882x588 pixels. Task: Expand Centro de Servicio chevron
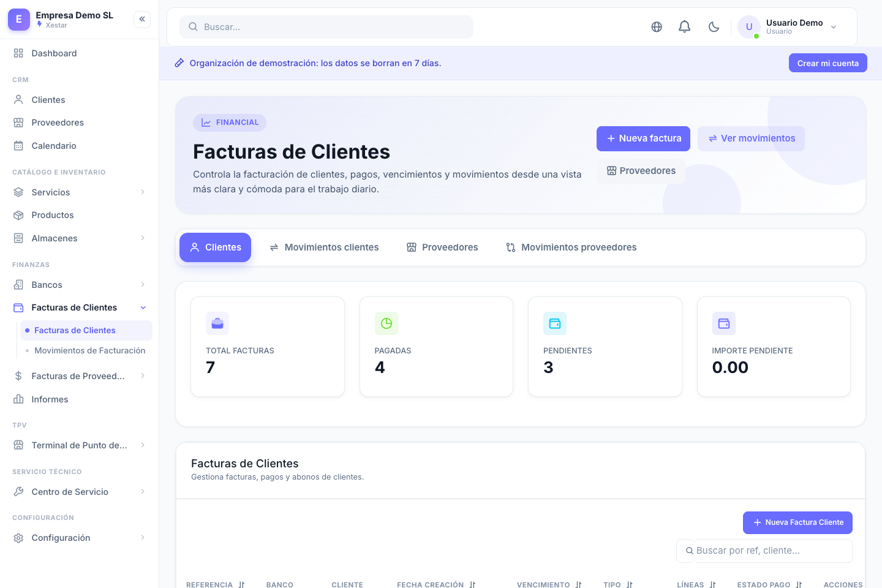143,492
